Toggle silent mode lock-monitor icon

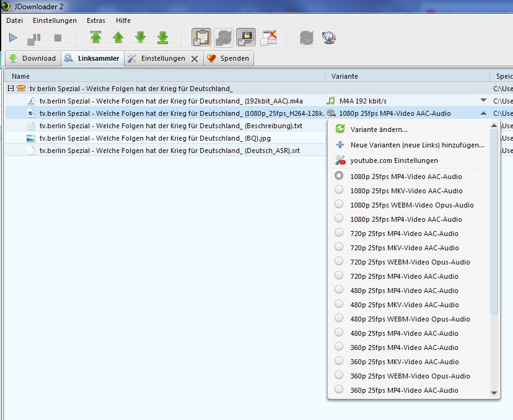246,38
